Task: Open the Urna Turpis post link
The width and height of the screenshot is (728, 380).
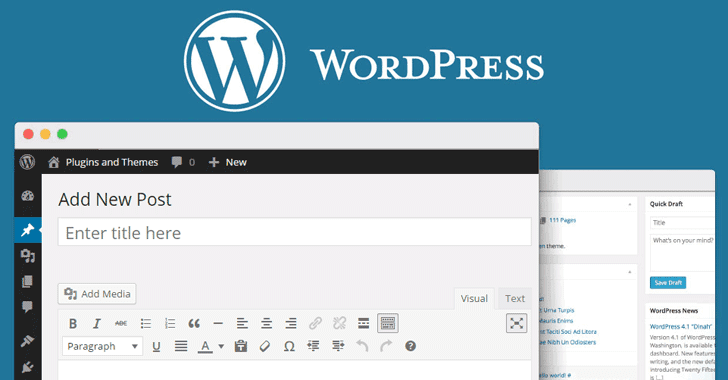Action: pyautogui.click(x=556, y=310)
